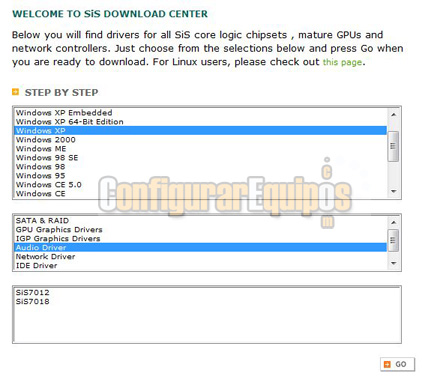Select the highlighted Windows XP entry
The width and height of the screenshot is (422, 382).
pos(200,131)
